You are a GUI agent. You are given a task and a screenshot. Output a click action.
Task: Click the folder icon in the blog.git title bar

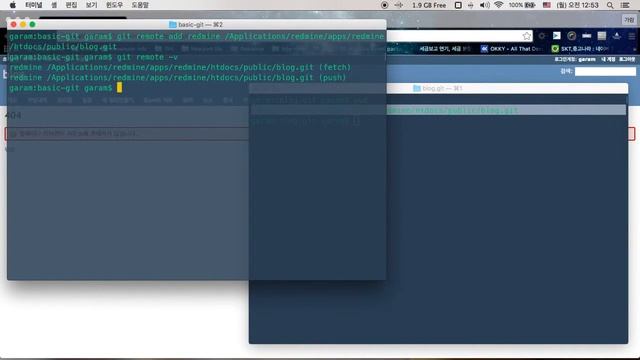click(417, 88)
